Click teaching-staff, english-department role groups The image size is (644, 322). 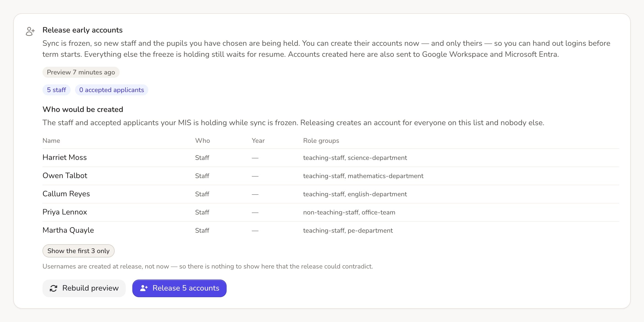(x=355, y=194)
